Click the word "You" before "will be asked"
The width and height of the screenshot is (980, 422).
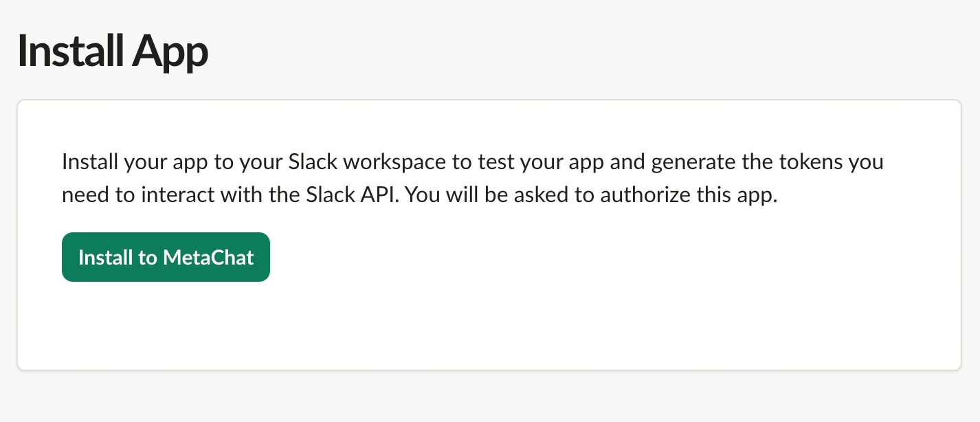point(425,195)
